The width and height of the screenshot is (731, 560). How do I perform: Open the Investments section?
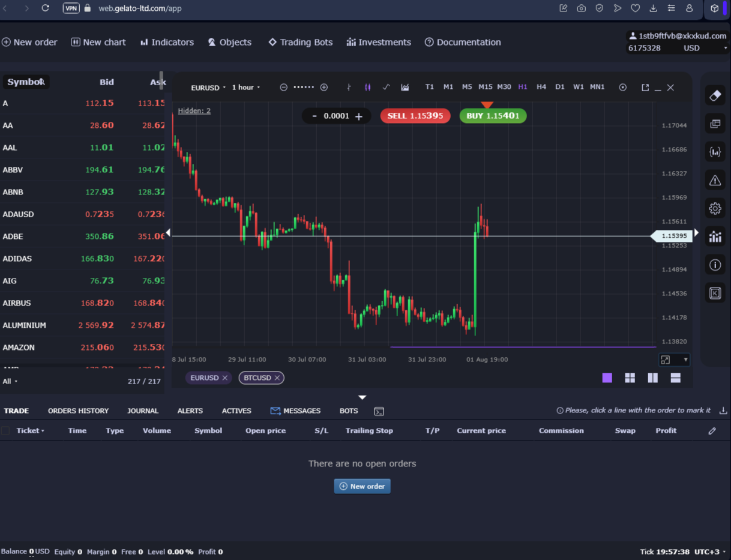click(x=379, y=42)
